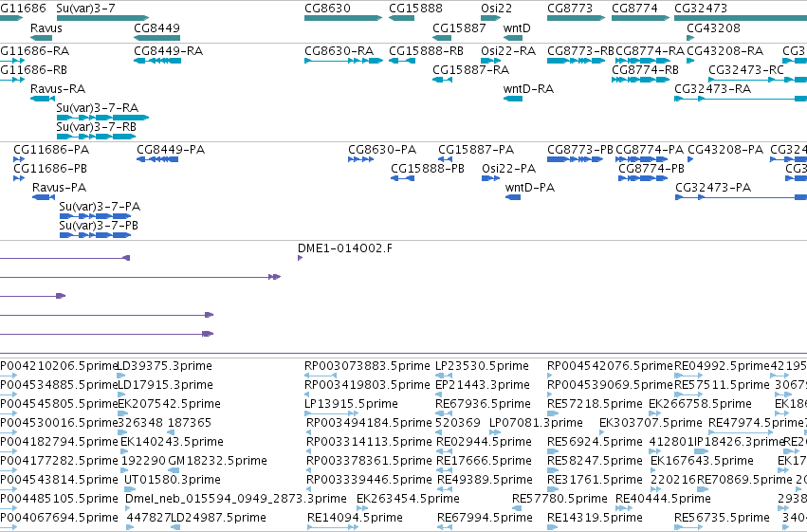Click EST Dmel_neb_015594_0949_2873.3prime
Viewport: 807px width, 532px height.
[128, 508]
